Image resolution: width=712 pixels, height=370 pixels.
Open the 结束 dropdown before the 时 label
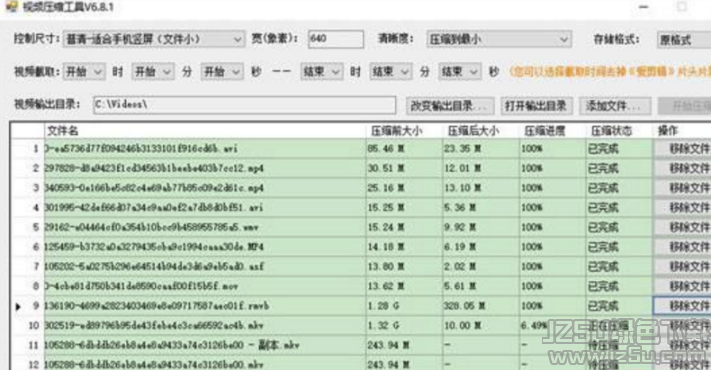pos(321,72)
